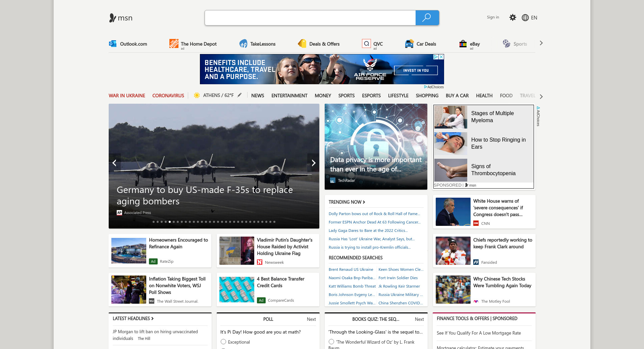This screenshot has height=349, width=644.
Task: Open the Data privacy TechRadar story image
Action: [x=376, y=147]
